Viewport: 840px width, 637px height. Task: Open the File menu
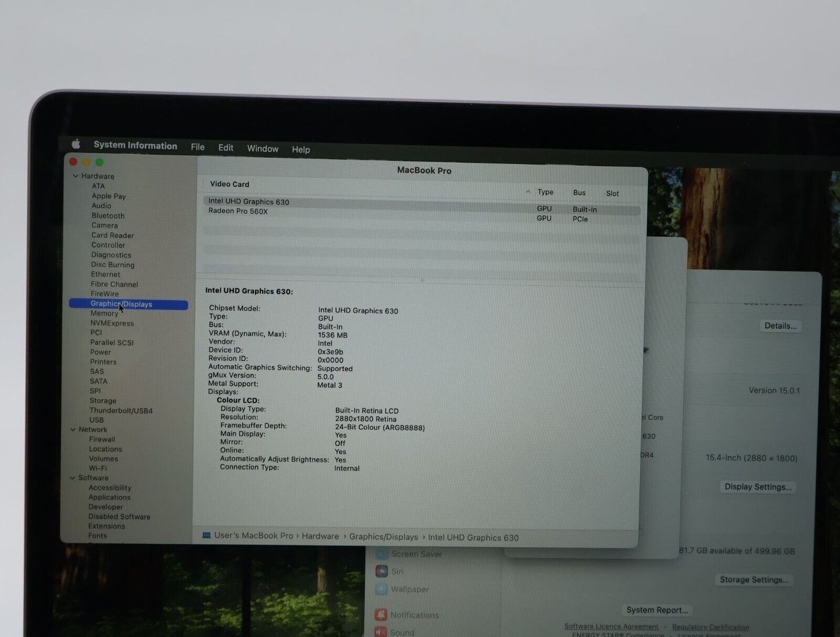(198, 147)
